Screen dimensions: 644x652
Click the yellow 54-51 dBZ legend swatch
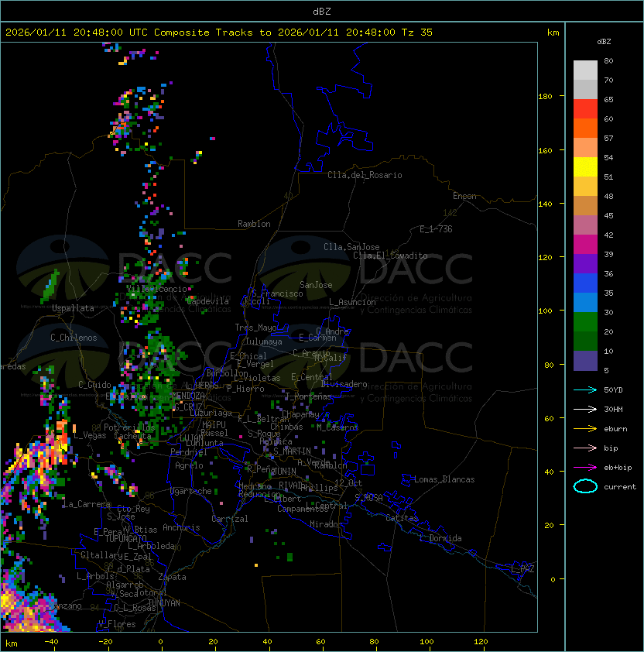coord(585,167)
